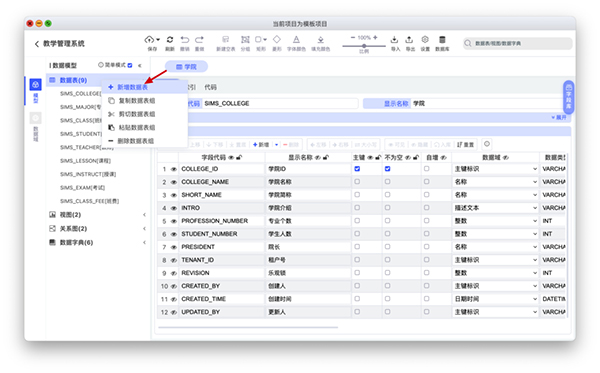Open the 字段库 side tab on the right edge
This screenshot has width=600, height=373.
point(569,97)
